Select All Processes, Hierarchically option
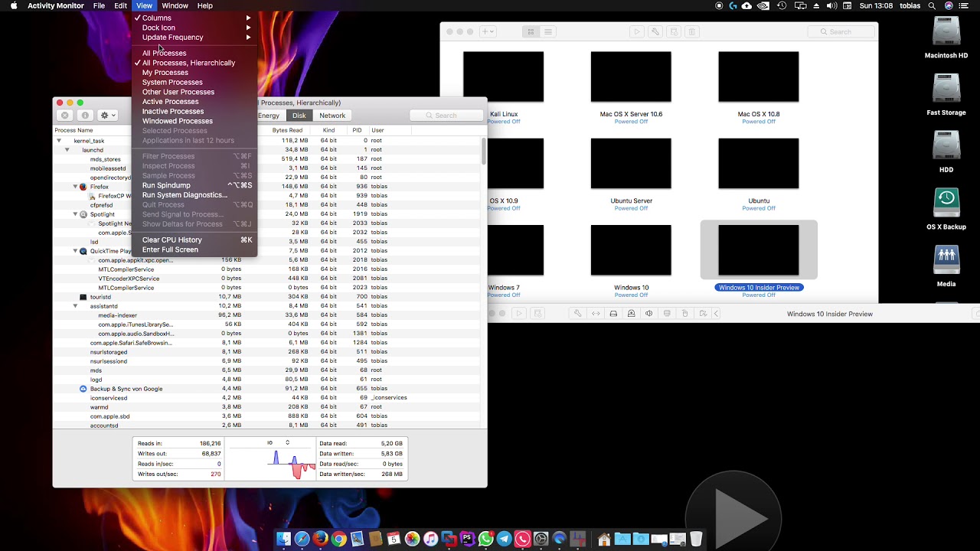Viewport: 980px width, 551px height. pyautogui.click(x=196, y=63)
